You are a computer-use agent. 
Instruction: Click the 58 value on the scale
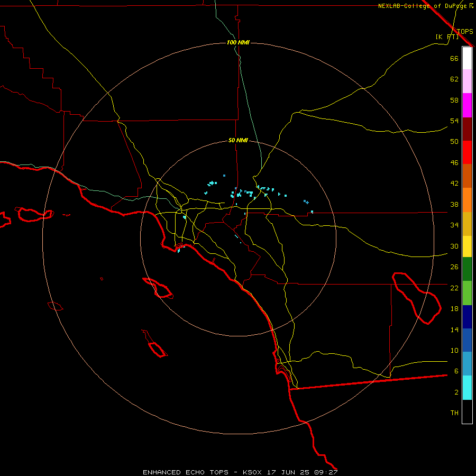click(454, 100)
